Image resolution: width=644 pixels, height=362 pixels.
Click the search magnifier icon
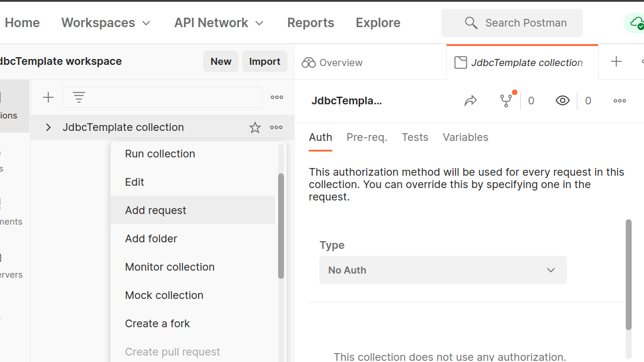(471, 23)
